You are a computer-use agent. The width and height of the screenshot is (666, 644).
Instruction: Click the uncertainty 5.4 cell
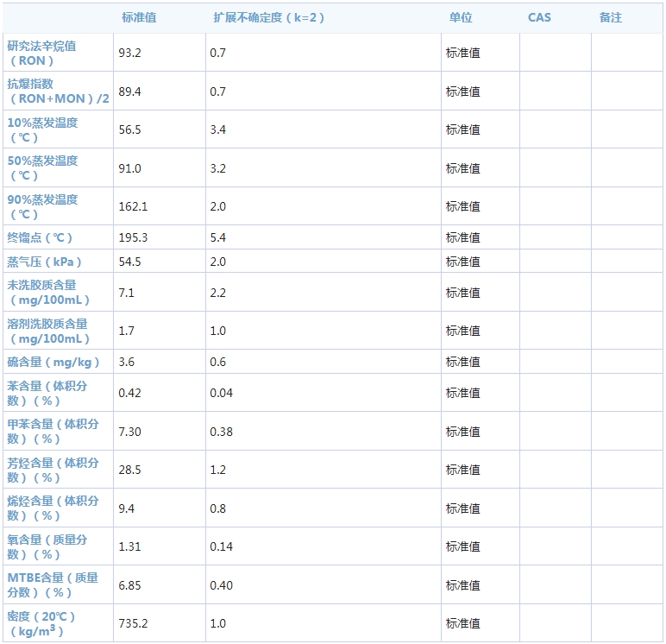pos(217,237)
